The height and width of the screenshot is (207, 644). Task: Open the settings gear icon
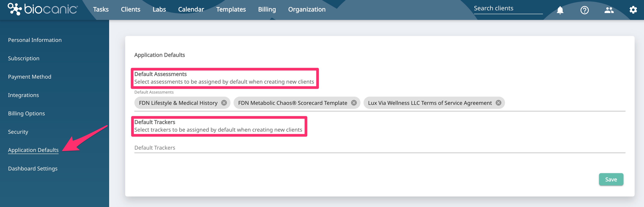(633, 10)
